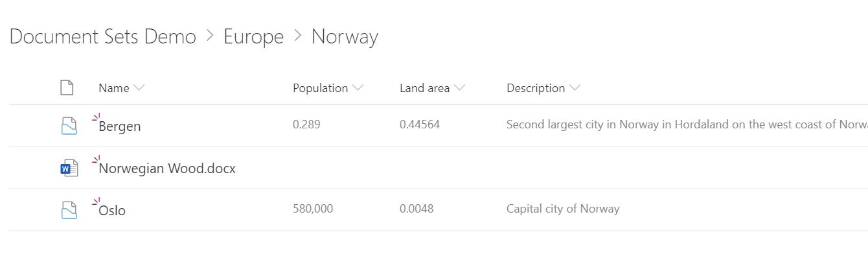868x258 pixels.
Task: Navigate to Document Sets Demo breadcrumb
Action: pyautogui.click(x=103, y=36)
